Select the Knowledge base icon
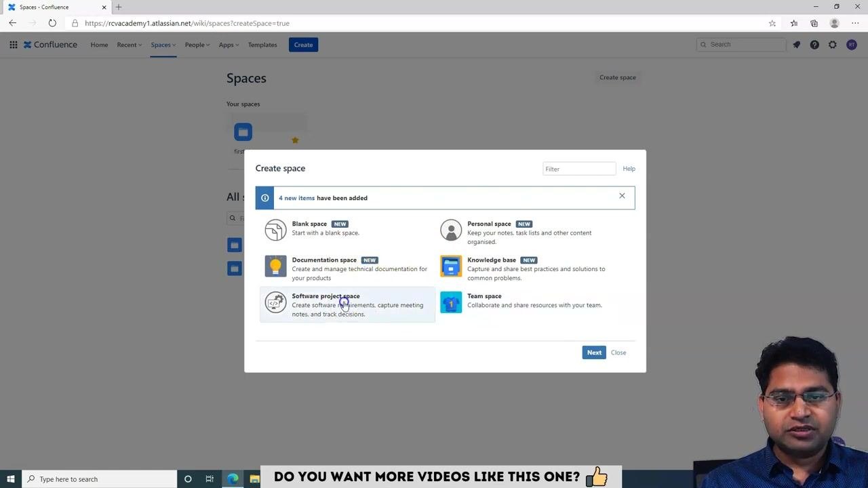The width and height of the screenshot is (868, 488). coord(451,266)
